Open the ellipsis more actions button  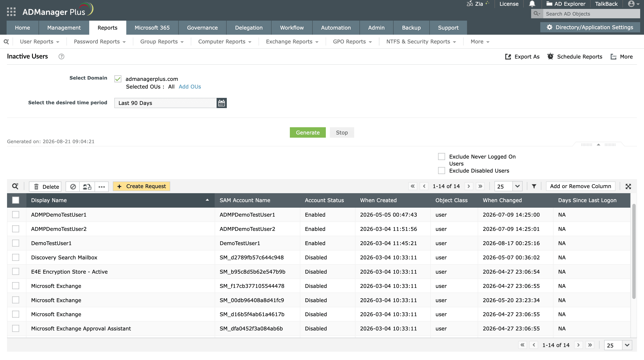coord(102,187)
